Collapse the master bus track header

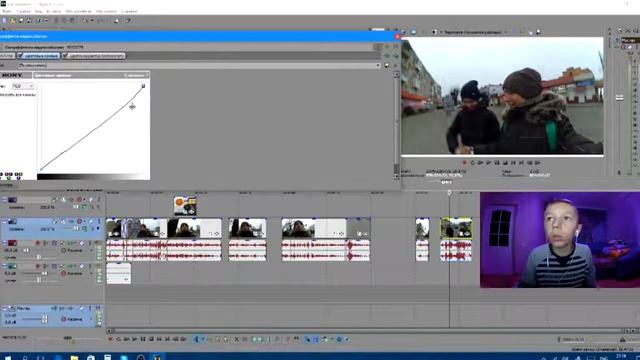tap(5, 308)
